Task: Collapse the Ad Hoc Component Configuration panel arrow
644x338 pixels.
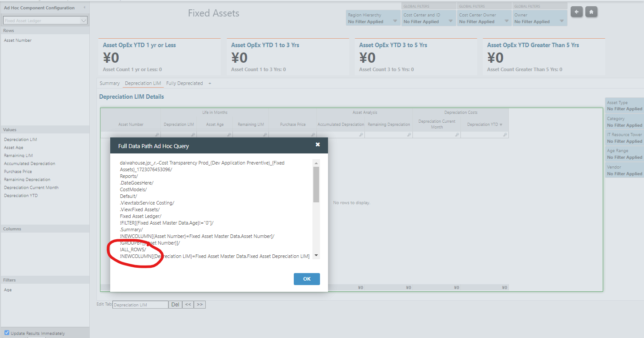Action: [x=84, y=8]
